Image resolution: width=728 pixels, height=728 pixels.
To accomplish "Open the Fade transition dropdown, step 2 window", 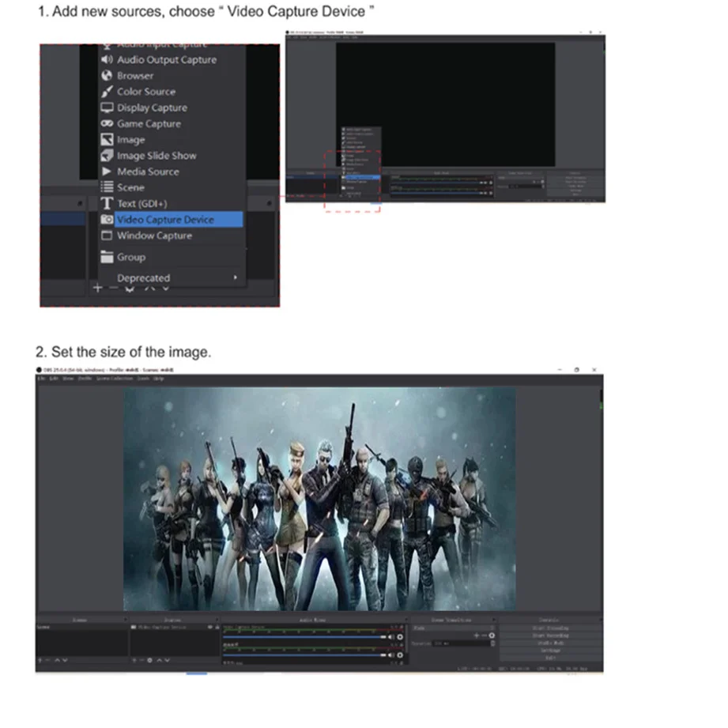I will 453,628.
